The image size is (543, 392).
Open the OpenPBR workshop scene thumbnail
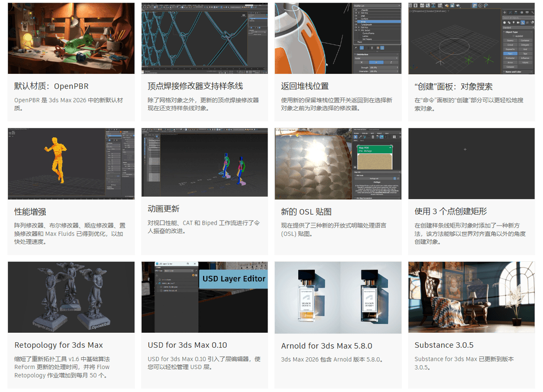click(71, 38)
